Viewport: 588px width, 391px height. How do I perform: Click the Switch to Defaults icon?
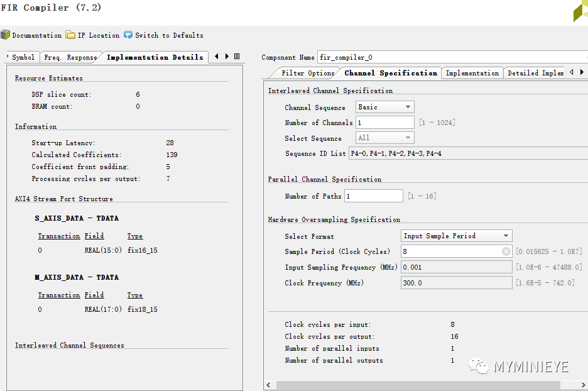tap(128, 35)
